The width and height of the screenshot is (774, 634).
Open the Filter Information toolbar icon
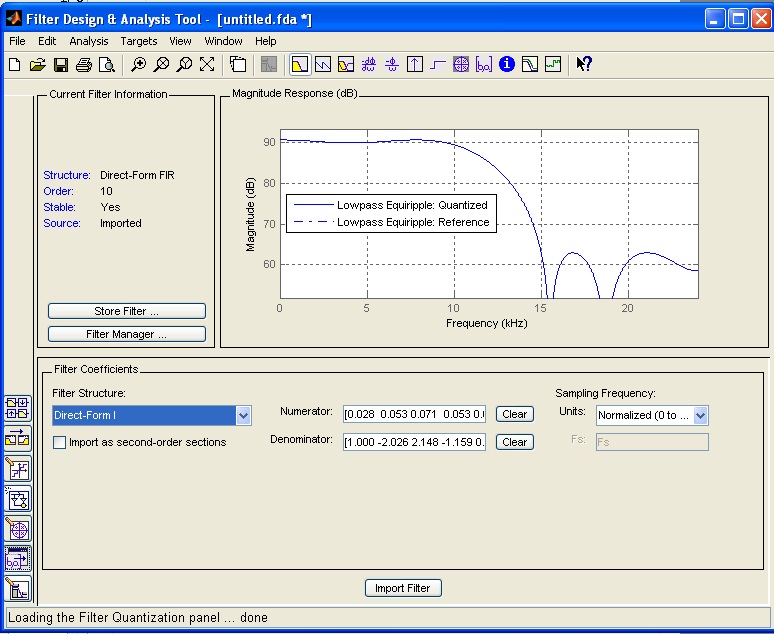coord(506,65)
